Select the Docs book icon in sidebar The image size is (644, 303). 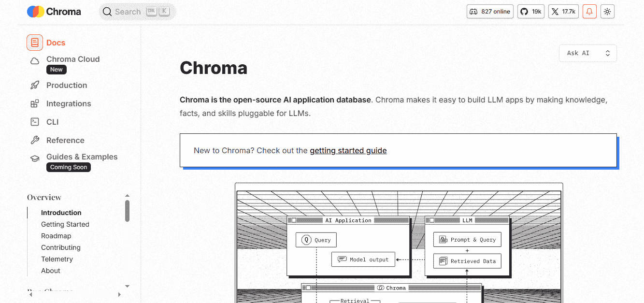pyautogui.click(x=35, y=43)
